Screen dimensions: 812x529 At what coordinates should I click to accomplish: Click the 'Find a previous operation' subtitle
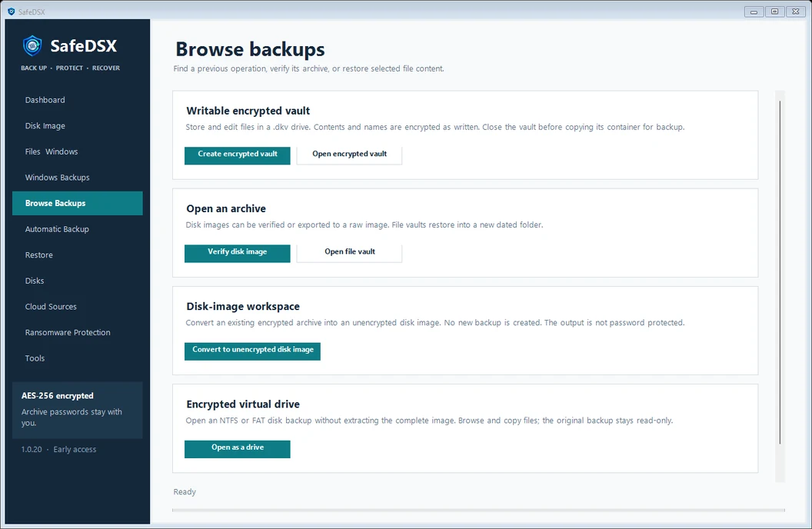click(x=308, y=68)
